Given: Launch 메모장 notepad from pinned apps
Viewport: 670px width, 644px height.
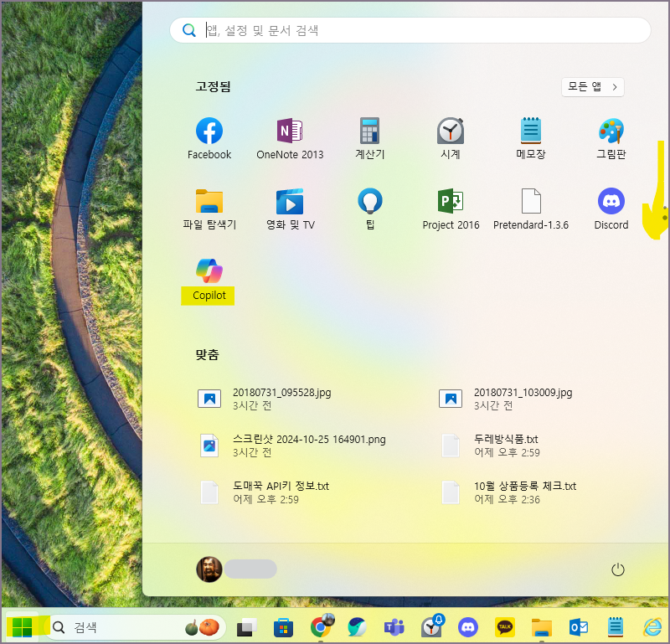Looking at the screenshot, I should 531,138.
